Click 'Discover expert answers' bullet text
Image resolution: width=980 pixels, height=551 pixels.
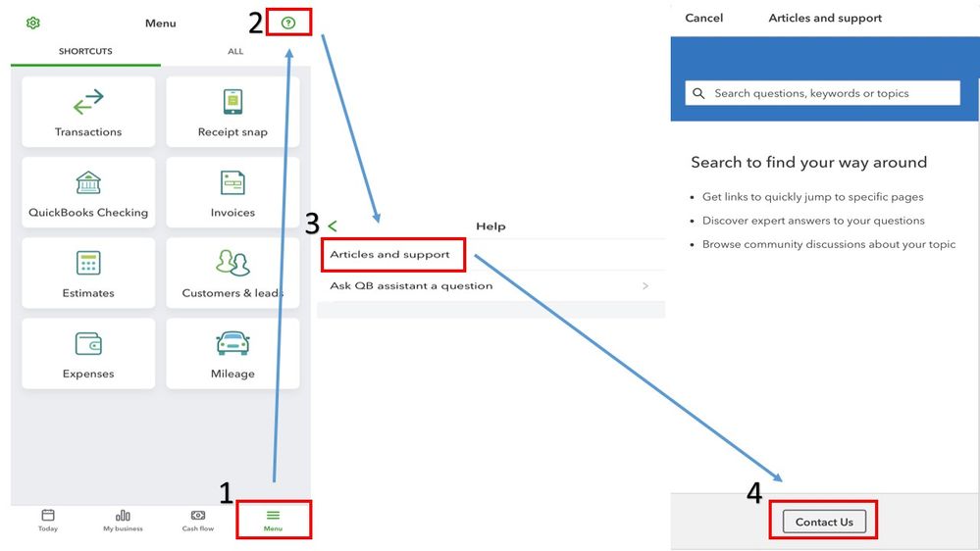click(x=813, y=221)
